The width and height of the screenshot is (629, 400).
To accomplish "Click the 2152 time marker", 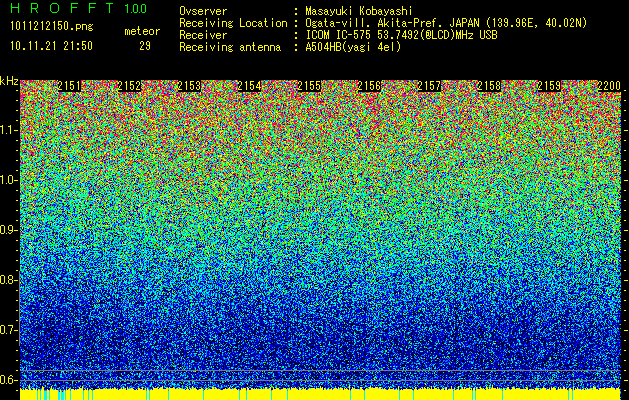I will [x=129, y=86].
